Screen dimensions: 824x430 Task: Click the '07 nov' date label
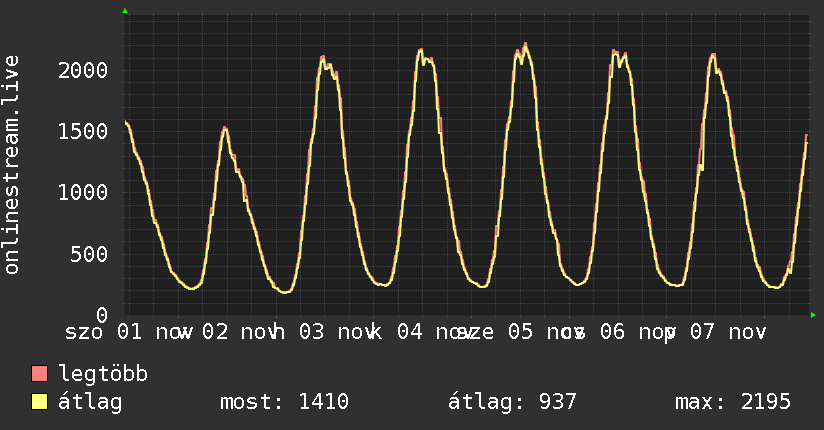coord(727,331)
